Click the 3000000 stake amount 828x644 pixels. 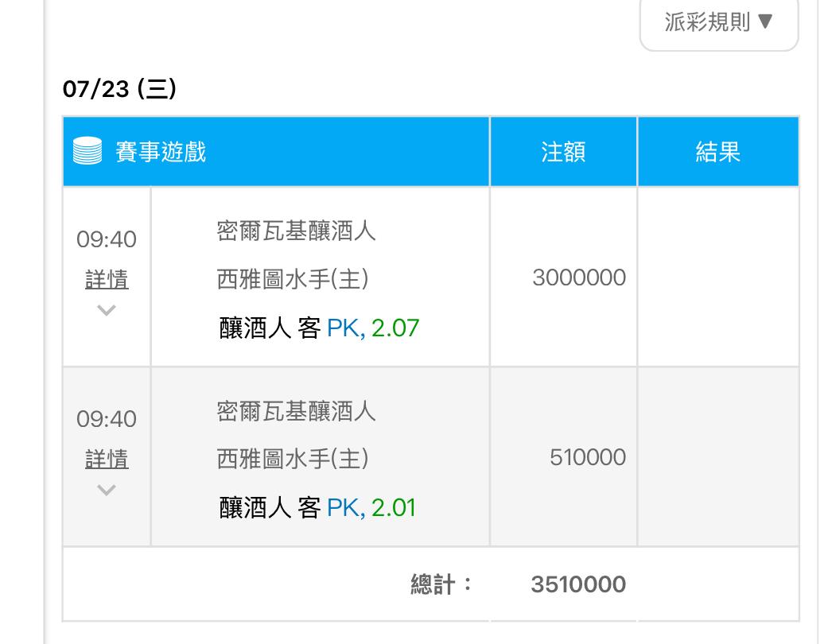[579, 277]
